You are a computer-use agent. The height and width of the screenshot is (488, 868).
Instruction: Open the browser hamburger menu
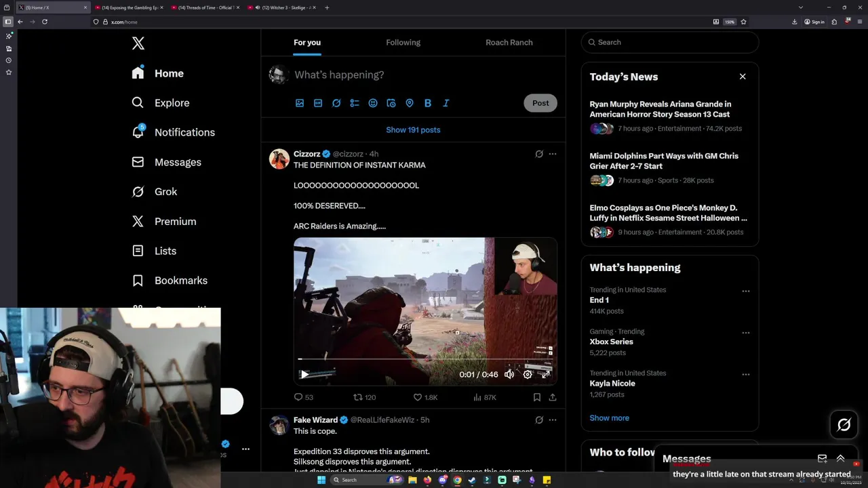859,22
